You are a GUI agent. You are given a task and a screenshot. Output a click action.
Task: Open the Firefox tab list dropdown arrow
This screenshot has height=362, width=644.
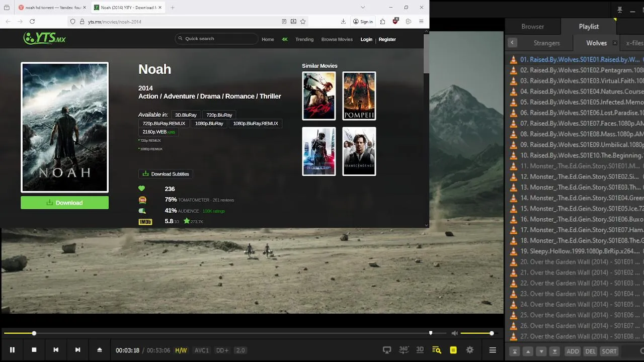tap(363, 8)
